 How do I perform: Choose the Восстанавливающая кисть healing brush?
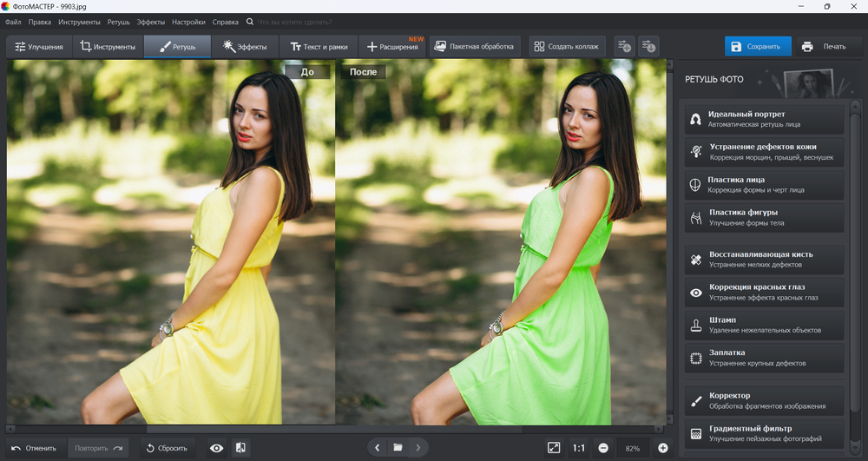764,260
